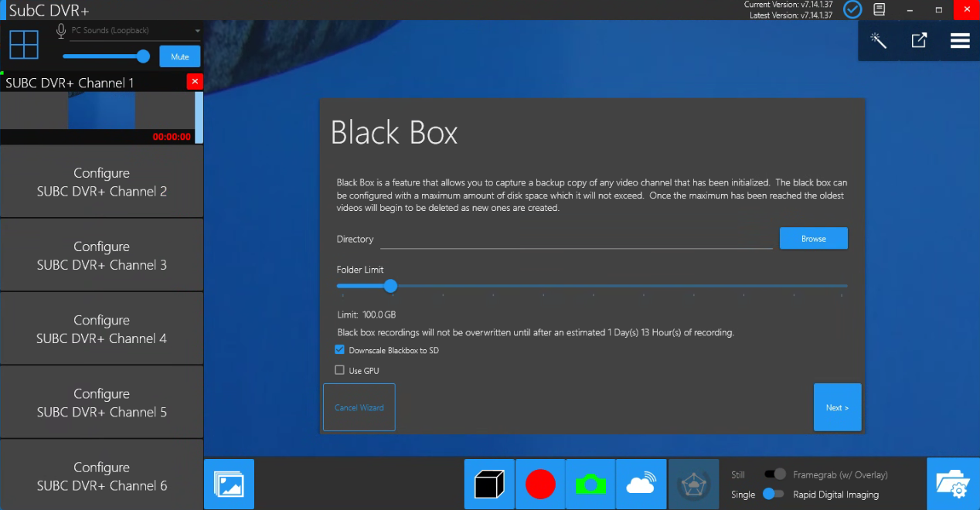Toggle Still / Framegrab (w/ Overlay) switch
The image size is (980, 510).
774,474
